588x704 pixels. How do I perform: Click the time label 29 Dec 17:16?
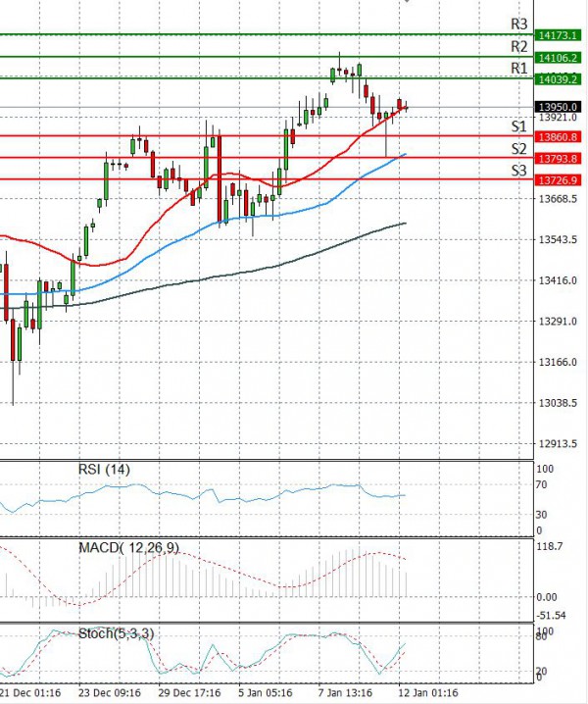(189, 693)
